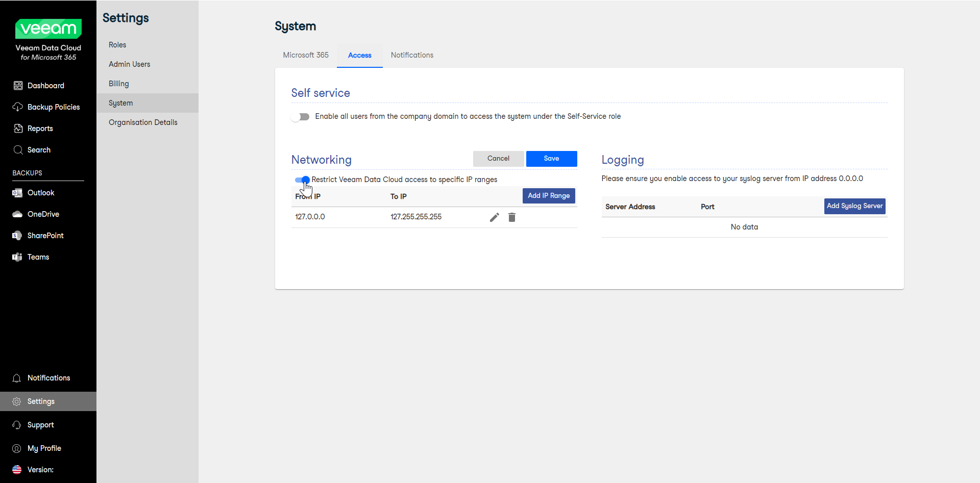Click the No data text
Screen dimensions: 980x483
coord(744,227)
